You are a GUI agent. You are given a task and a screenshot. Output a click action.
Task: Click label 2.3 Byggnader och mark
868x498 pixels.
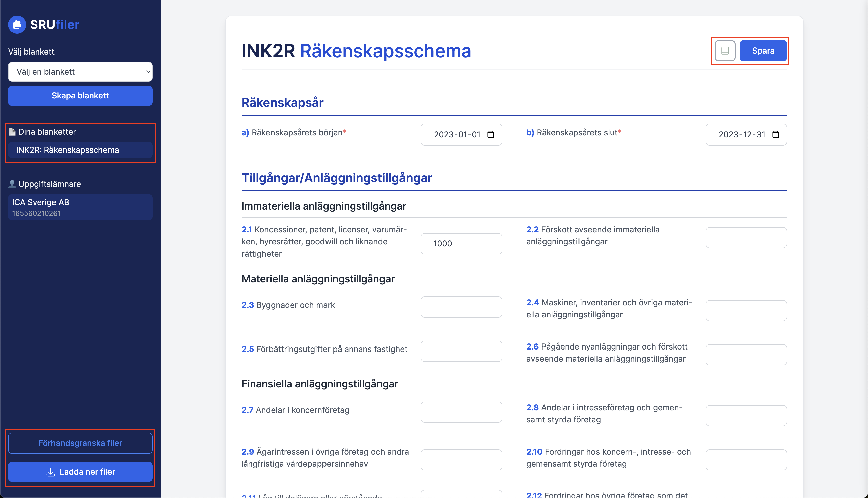288,305
